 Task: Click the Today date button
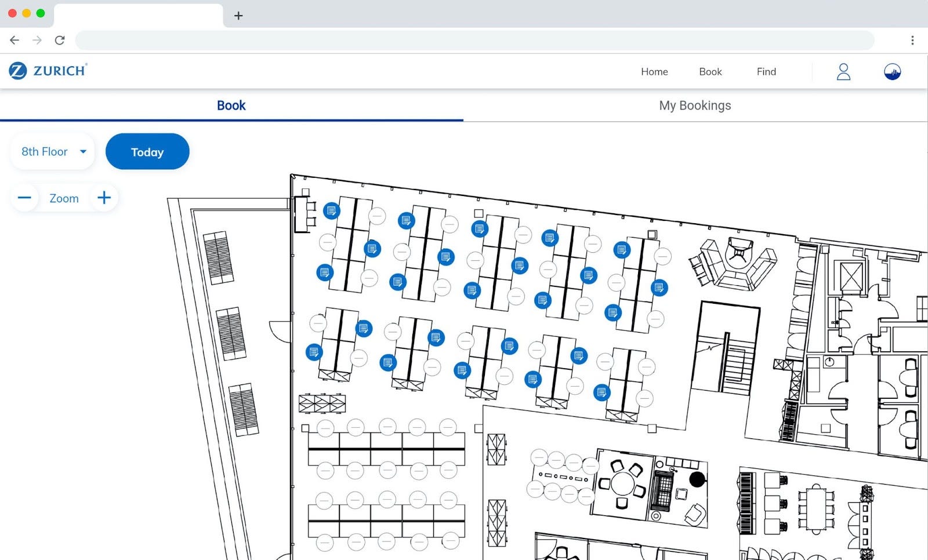click(147, 152)
